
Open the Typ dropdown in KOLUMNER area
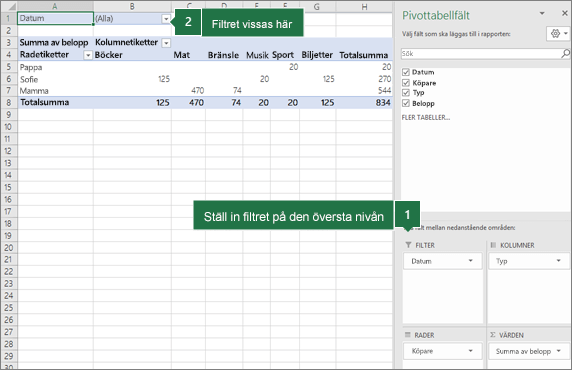point(558,261)
